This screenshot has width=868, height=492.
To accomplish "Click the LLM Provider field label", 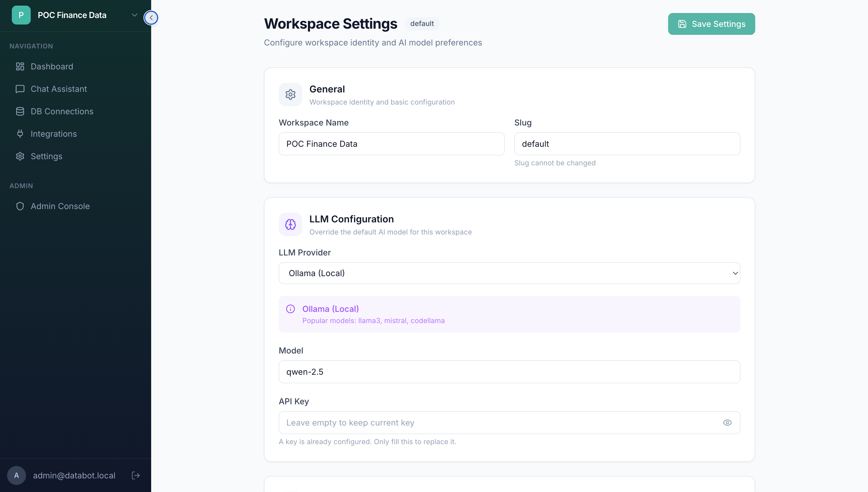I will 304,252.
